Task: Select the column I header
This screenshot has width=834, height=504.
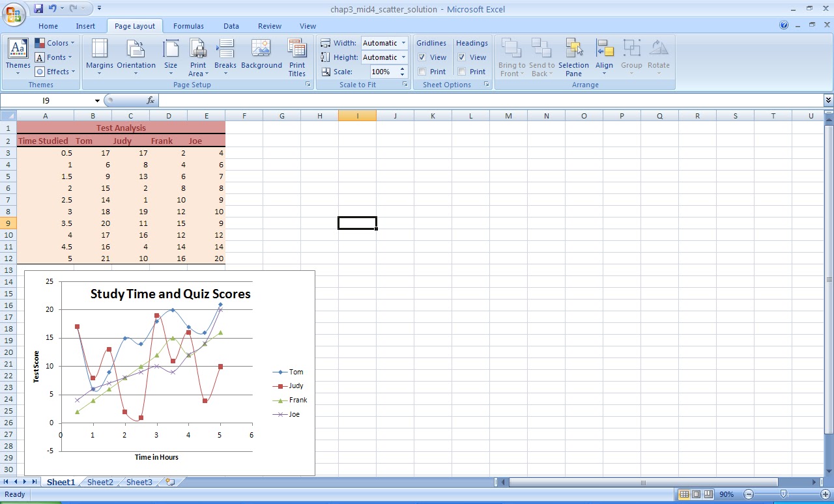Action: pyautogui.click(x=357, y=116)
